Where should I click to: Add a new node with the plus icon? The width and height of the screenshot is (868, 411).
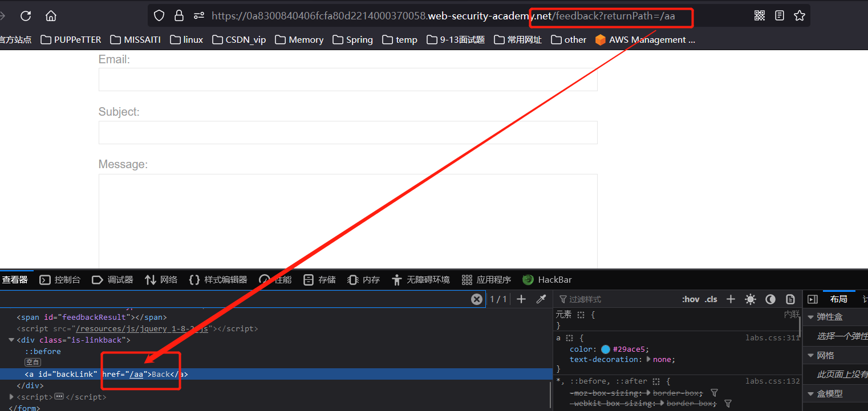521,299
